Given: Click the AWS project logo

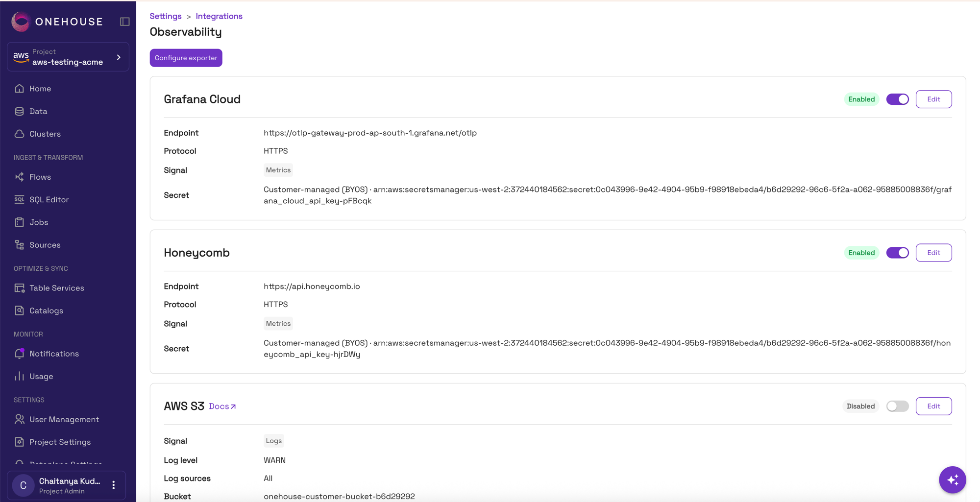Looking at the screenshot, I should [x=21, y=57].
